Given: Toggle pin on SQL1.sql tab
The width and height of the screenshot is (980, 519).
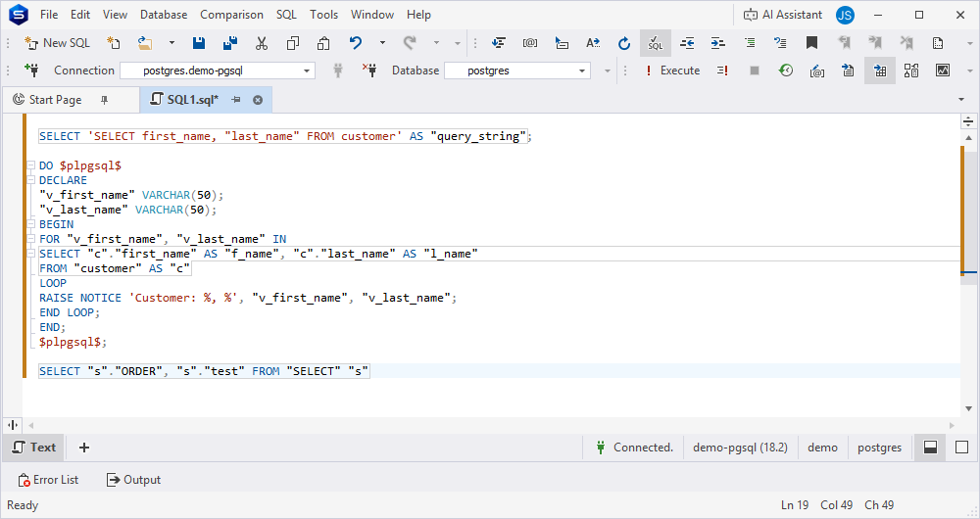Looking at the screenshot, I should click(x=236, y=99).
